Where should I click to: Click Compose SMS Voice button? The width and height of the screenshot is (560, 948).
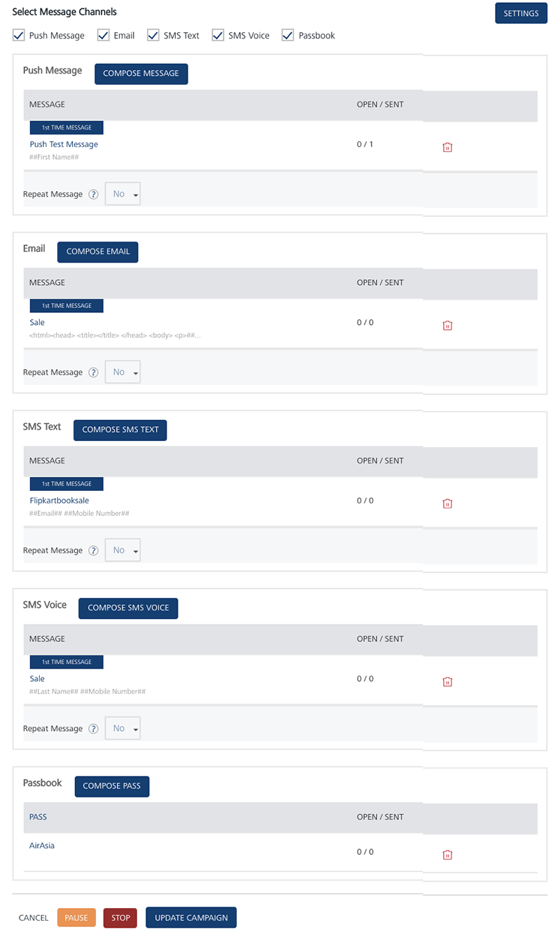[128, 608]
